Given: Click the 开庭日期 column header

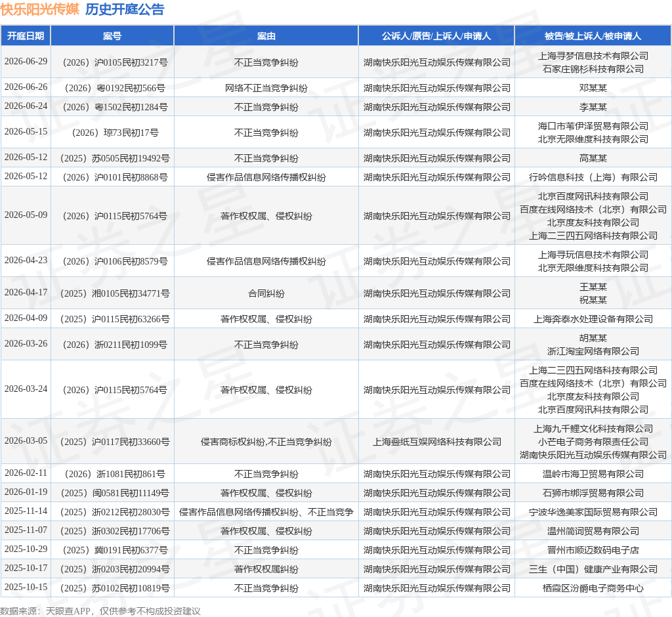Looking at the screenshot, I should point(26,36).
